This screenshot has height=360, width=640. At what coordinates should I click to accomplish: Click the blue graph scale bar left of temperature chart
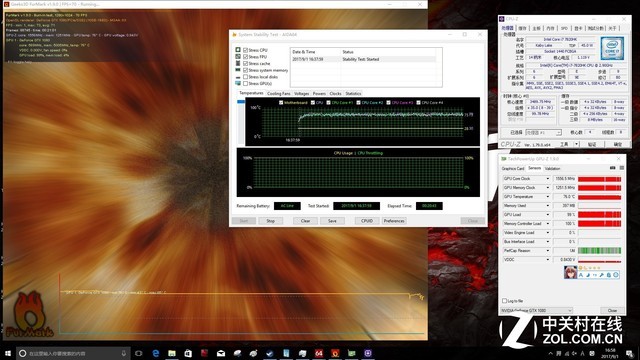[x=241, y=102]
